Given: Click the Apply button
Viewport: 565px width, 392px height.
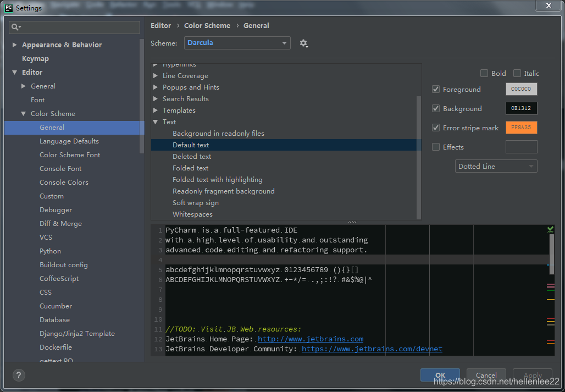Looking at the screenshot, I should pos(533,375).
